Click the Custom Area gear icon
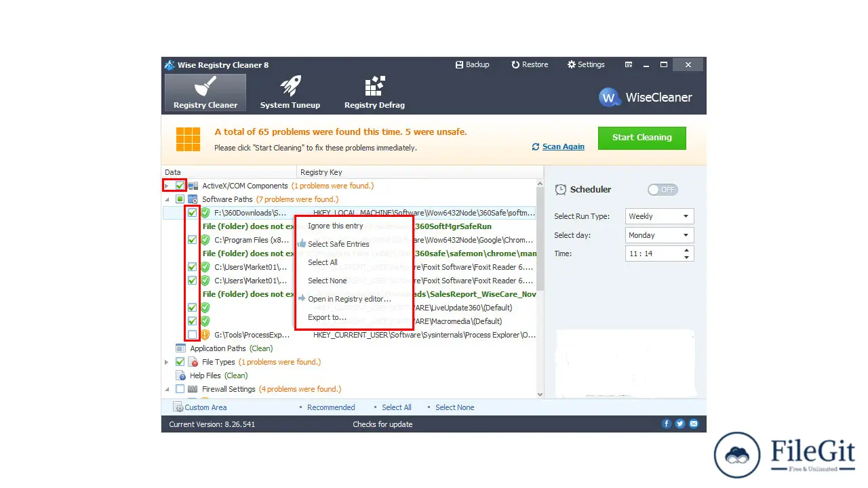The width and height of the screenshot is (868, 488). [178, 407]
